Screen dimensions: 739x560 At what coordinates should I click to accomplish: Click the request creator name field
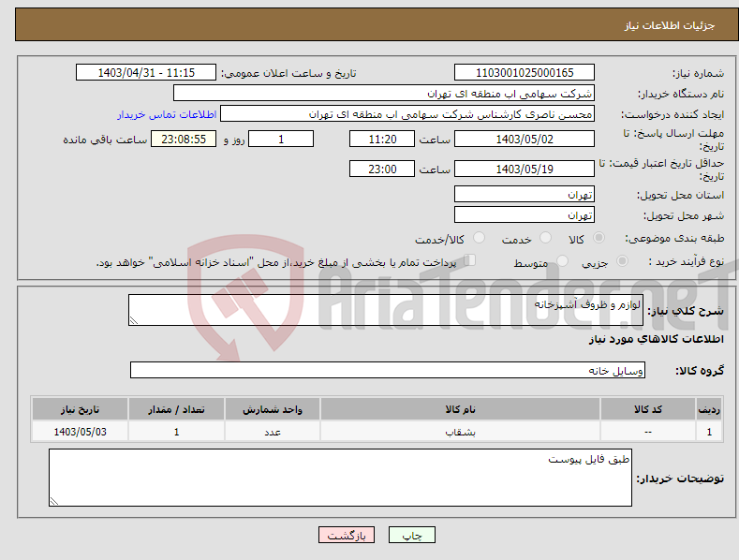(407, 114)
